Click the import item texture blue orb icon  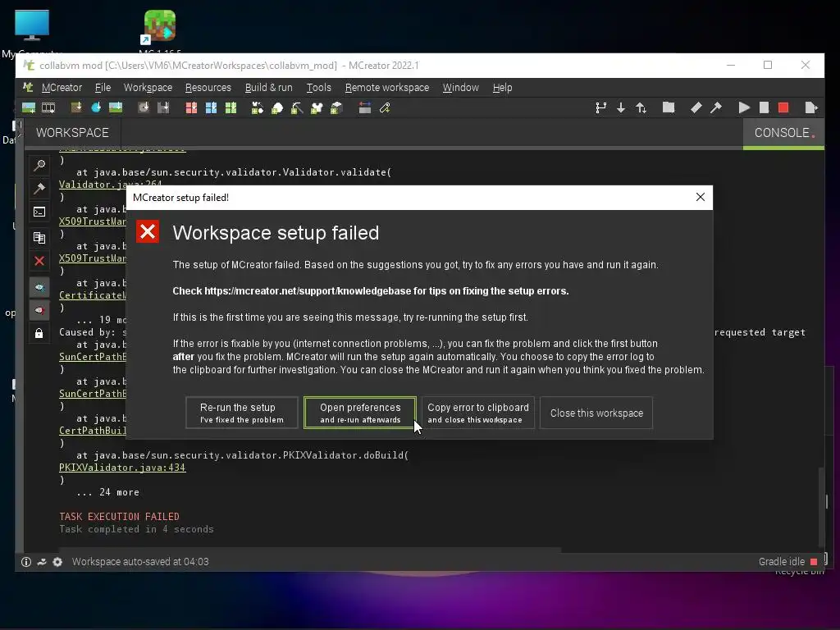tap(96, 107)
